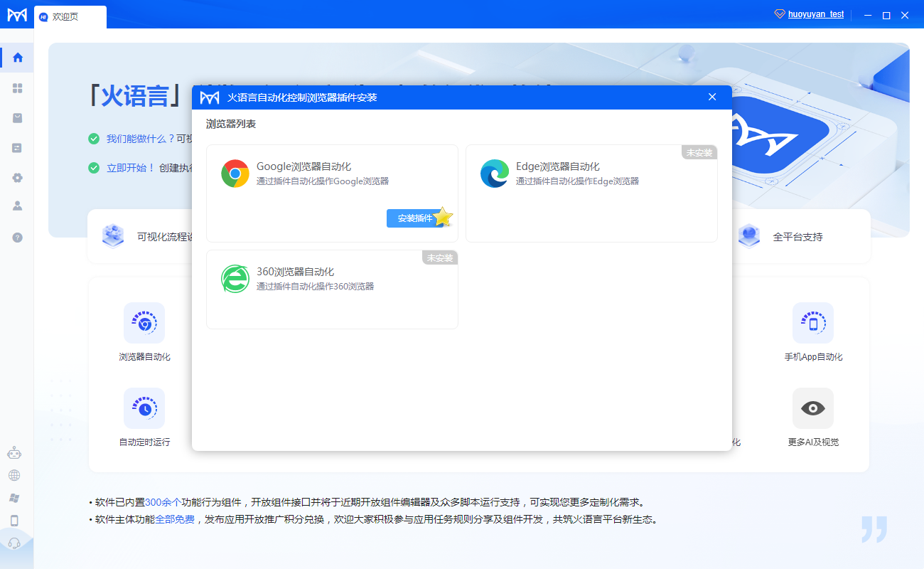The image size is (924, 569).
Task: Click the 未安装 badge on 360 card
Action: [440, 257]
